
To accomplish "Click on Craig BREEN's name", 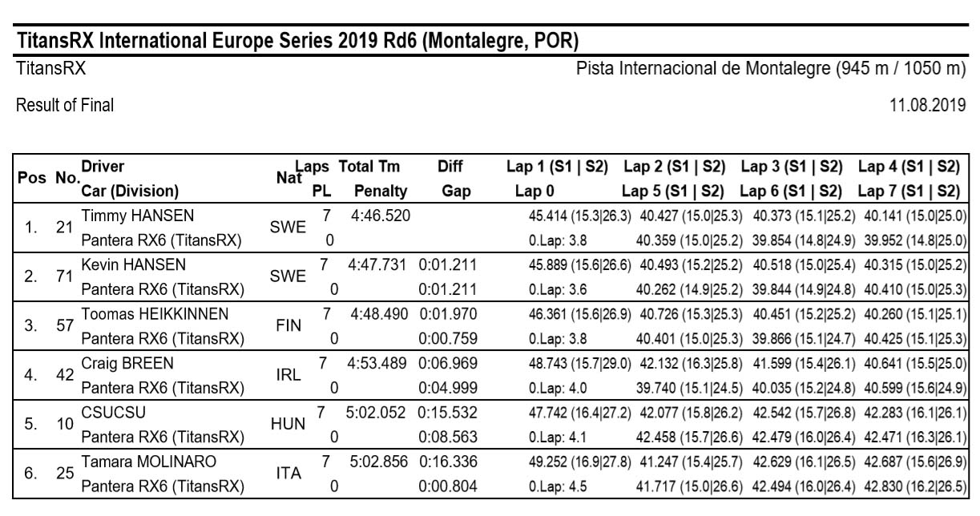I will pos(127,364).
